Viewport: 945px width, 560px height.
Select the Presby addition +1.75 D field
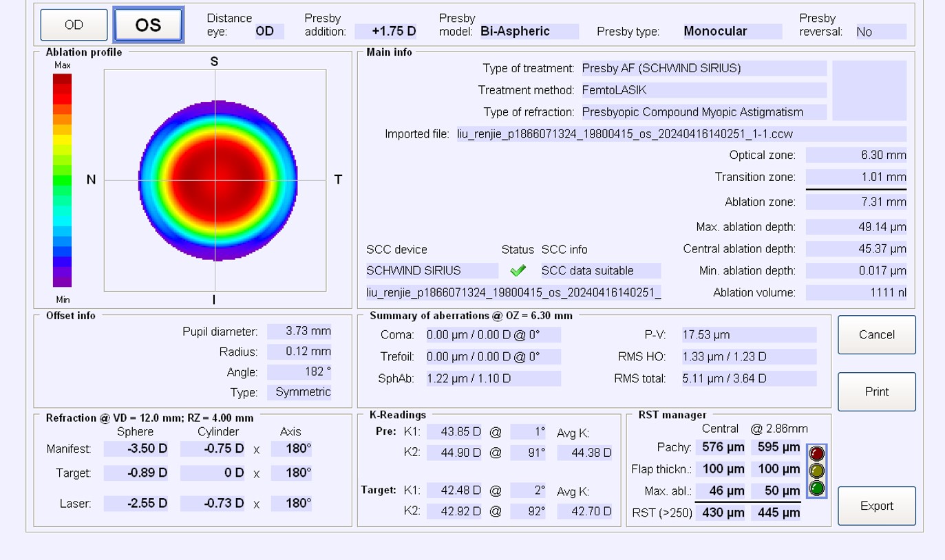click(385, 32)
